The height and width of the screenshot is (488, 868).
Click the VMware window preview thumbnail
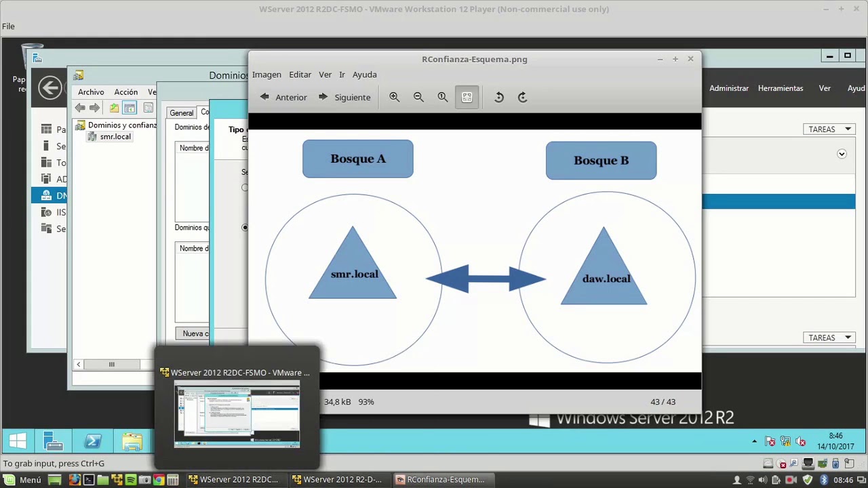(237, 415)
